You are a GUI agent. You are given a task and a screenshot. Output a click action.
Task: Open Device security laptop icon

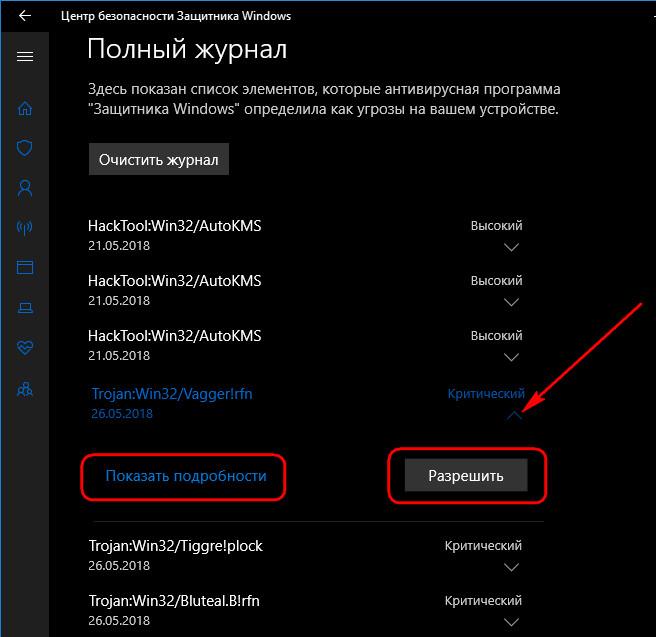click(x=25, y=308)
